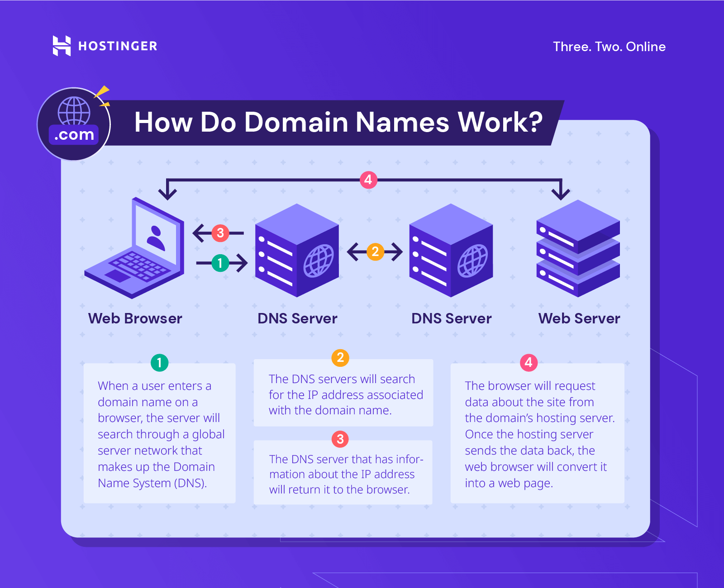Click the DNS server cube nearest the web server stack

pyautogui.click(x=451, y=250)
